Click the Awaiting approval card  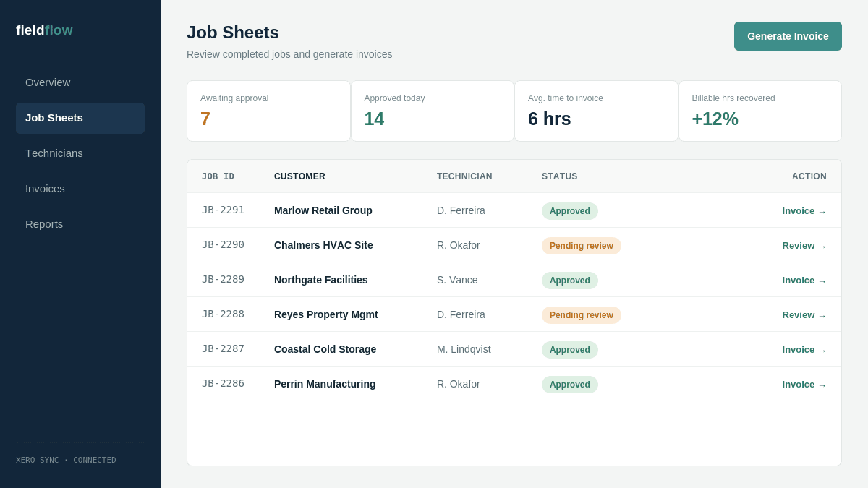[268, 111]
